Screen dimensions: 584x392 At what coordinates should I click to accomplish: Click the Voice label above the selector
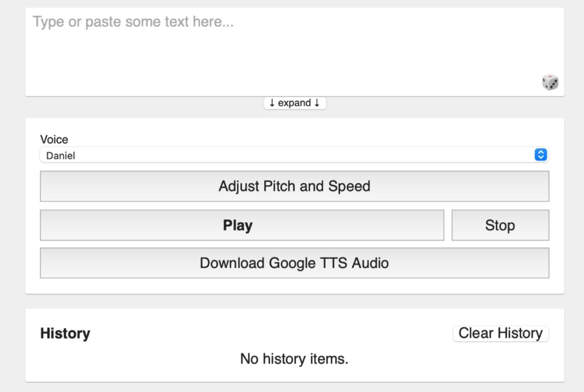point(54,140)
